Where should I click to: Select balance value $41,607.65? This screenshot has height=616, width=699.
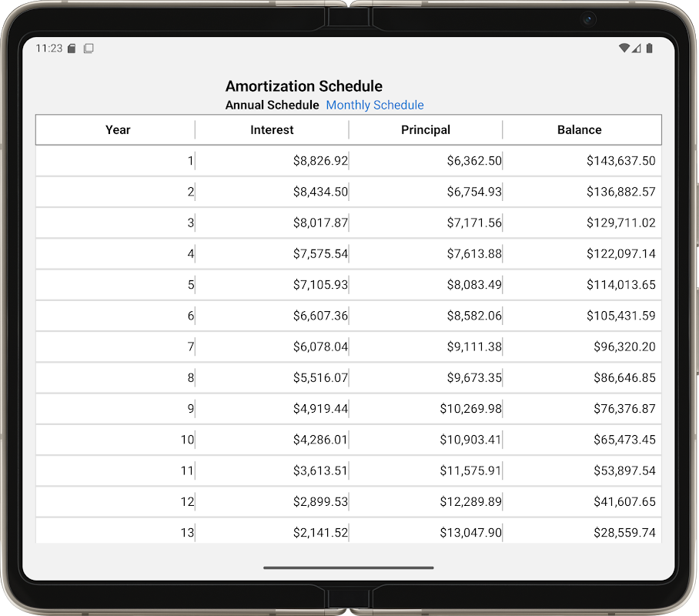tap(624, 502)
